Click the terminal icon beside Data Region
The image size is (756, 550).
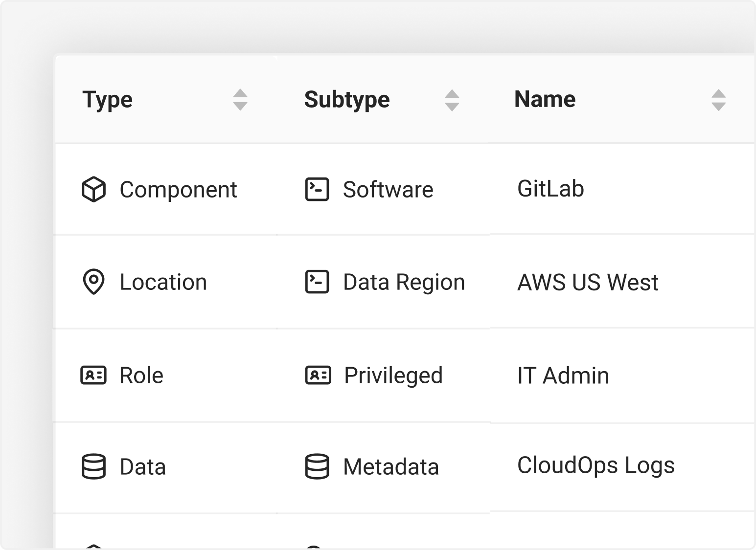[317, 282]
